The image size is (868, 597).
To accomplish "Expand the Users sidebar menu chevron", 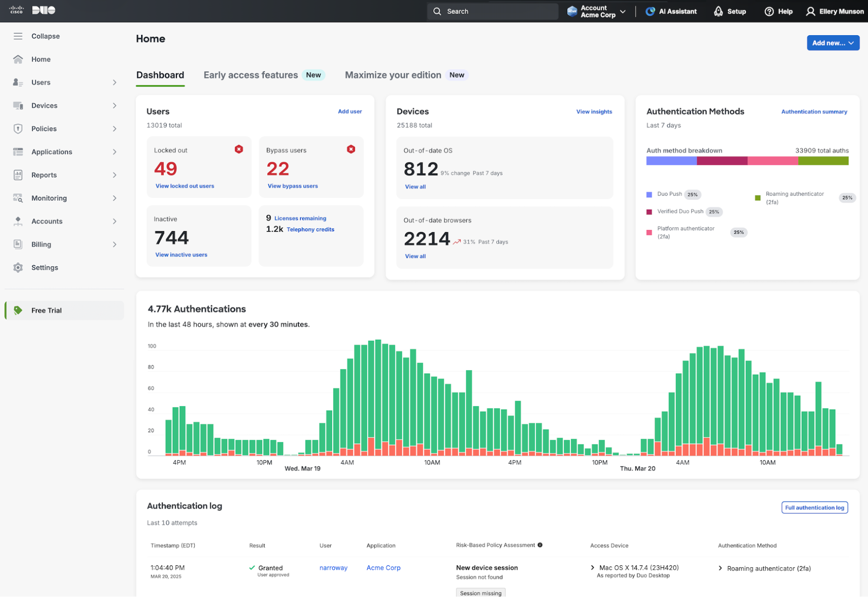I will 115,82.
